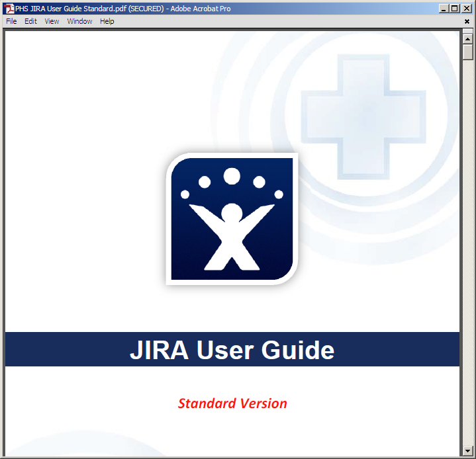476x459 pixels.
Task: Maximize the Acrobat Pro window
Action: point(454,9)
